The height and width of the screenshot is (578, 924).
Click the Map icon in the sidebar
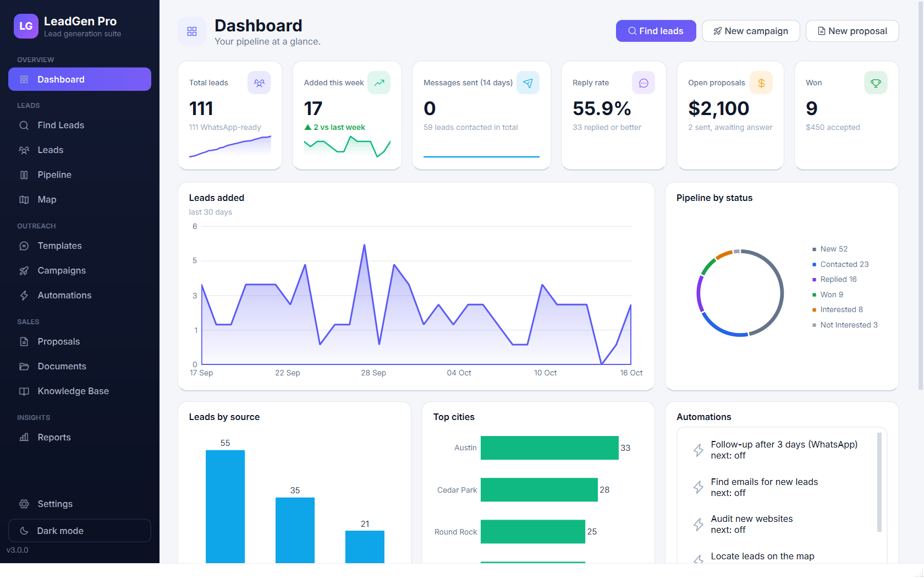tap(24, 200)
